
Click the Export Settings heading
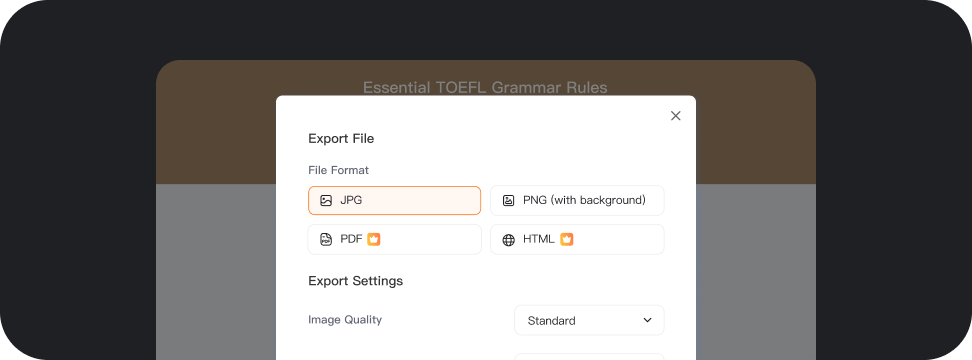pos(355,281)
